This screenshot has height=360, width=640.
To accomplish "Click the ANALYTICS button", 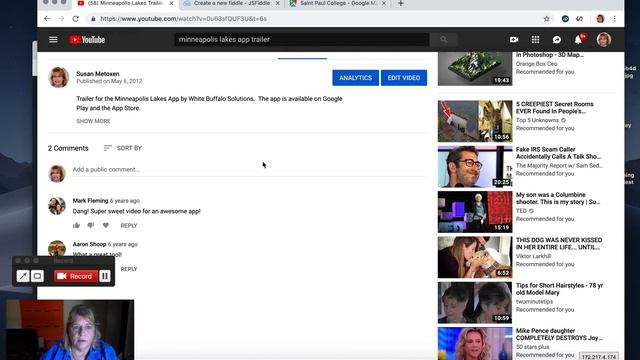I will [356, 78].
